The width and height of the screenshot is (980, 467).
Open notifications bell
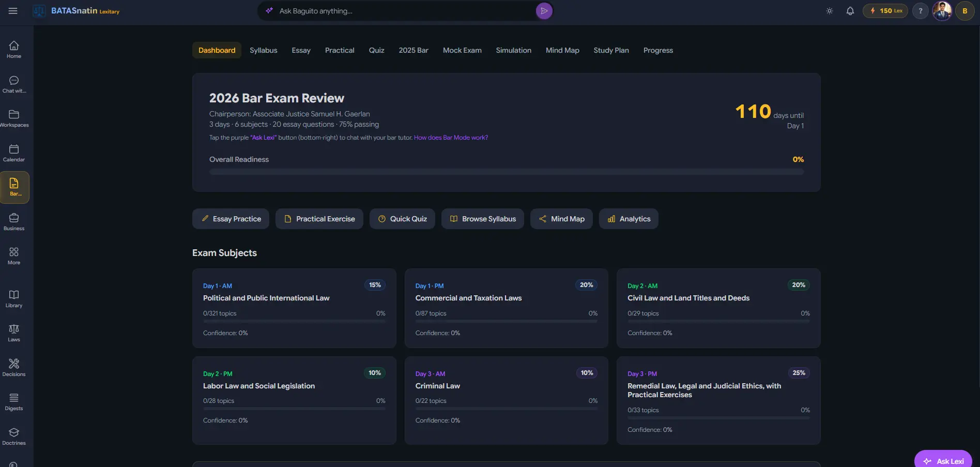pyautogui.click(x=850, y=11)
